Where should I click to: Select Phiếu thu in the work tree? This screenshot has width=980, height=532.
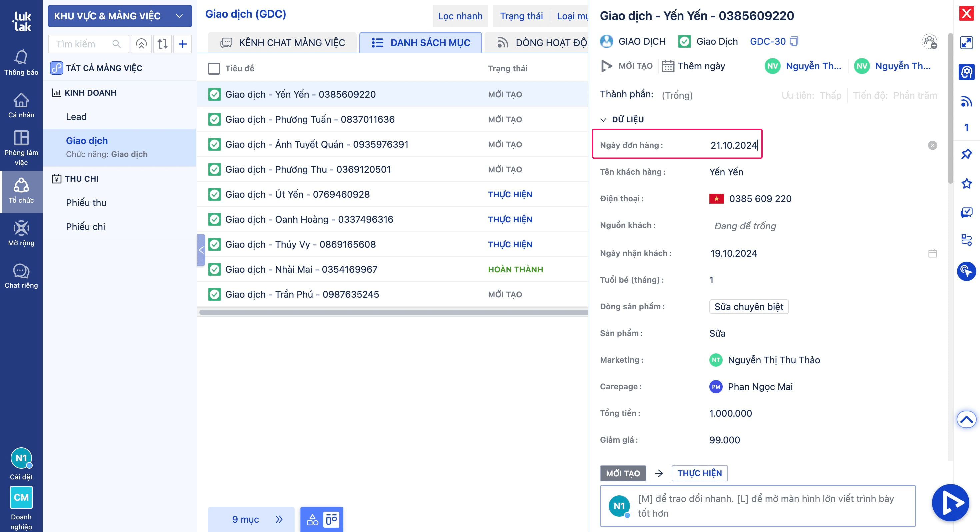[x=86, y=202]
